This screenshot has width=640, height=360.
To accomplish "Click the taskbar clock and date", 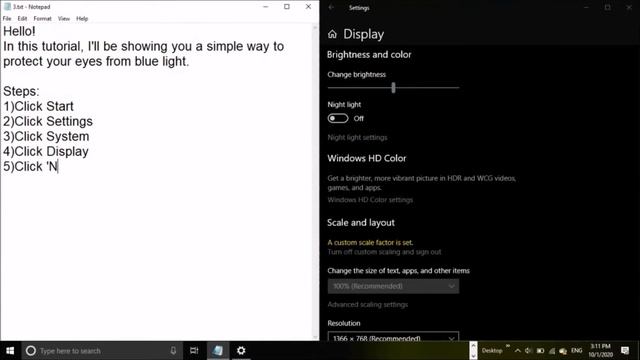I will (x=600, y=351).
